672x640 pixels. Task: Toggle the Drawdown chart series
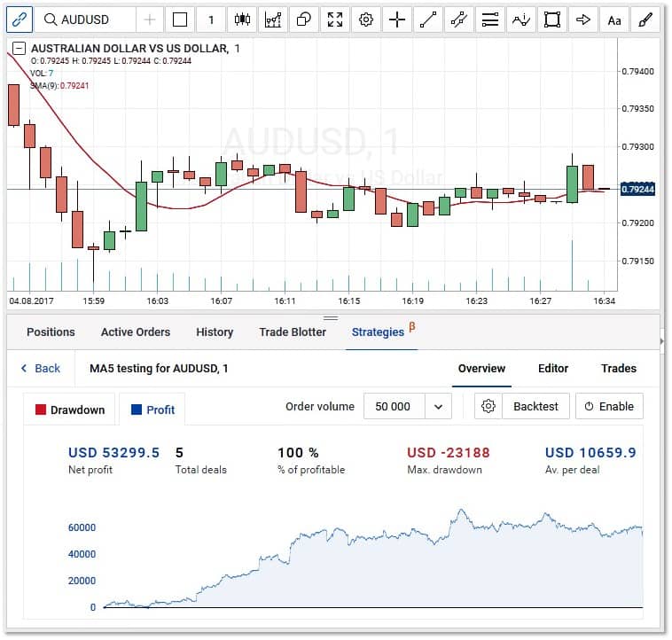(69, 410)
